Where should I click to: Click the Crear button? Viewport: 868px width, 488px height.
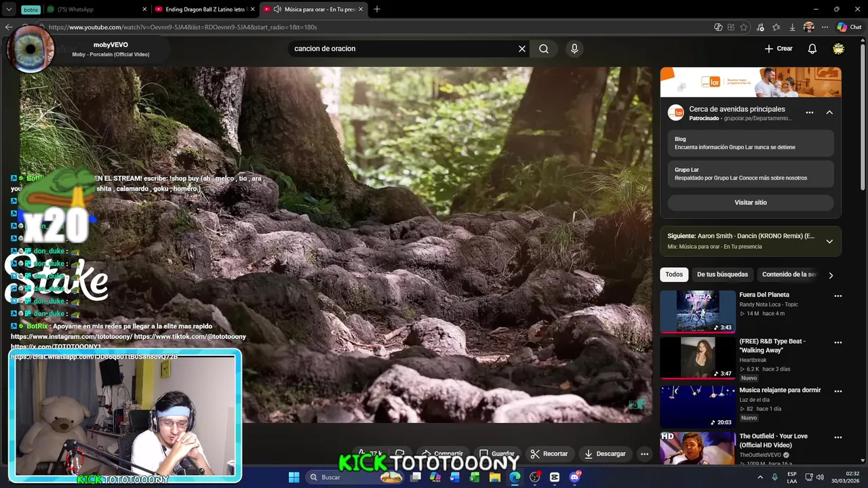tap(778, 49)
